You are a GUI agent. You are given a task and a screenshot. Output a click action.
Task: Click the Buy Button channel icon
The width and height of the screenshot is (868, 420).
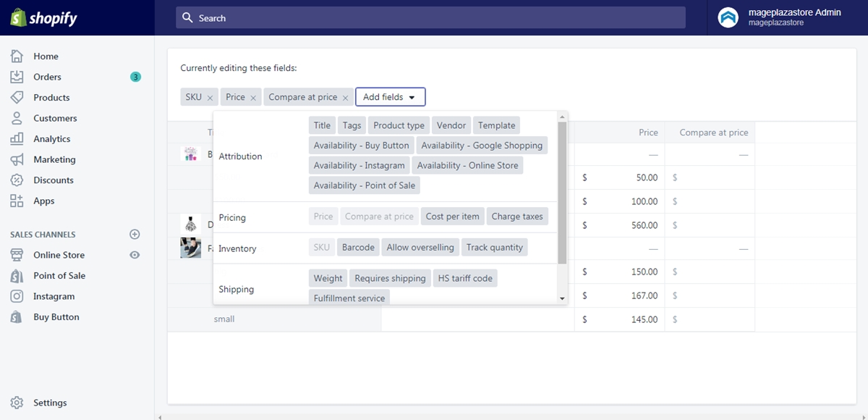click(x=17, y=317)
